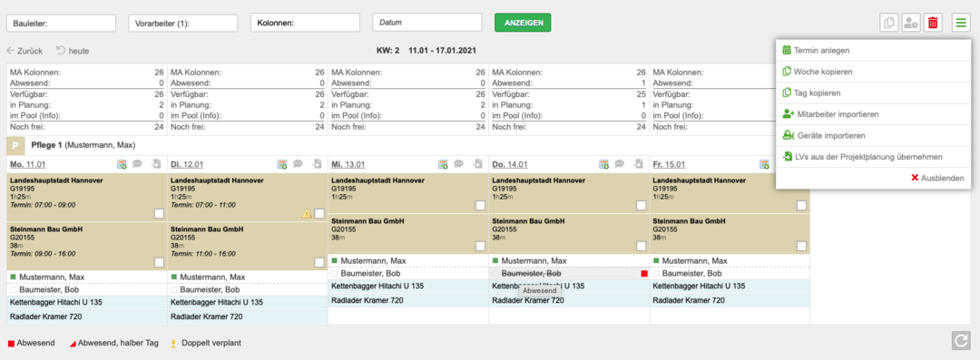Screen dimensions: 980x360
Task: Open comment bubble icon for Di. 12.01
Action: [299, 164]
